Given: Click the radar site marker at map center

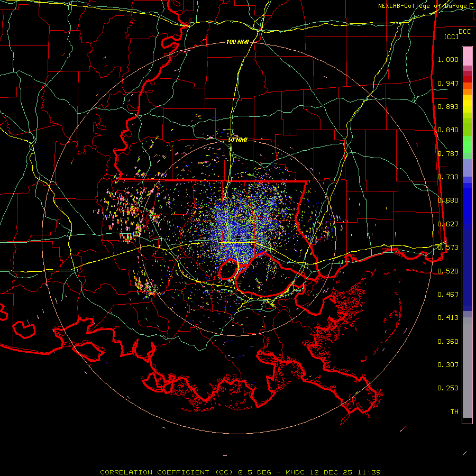Looking at the screenshot, I should tap(239, 239).
